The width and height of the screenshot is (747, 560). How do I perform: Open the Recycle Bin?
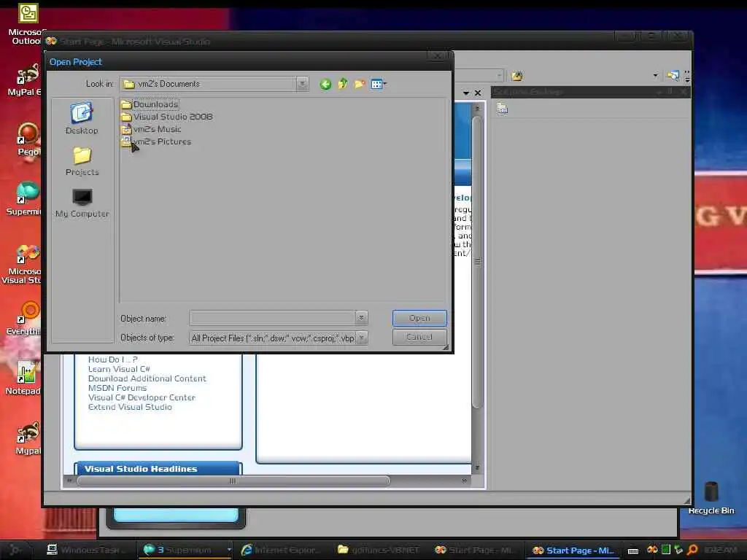[x=711, y=497]
